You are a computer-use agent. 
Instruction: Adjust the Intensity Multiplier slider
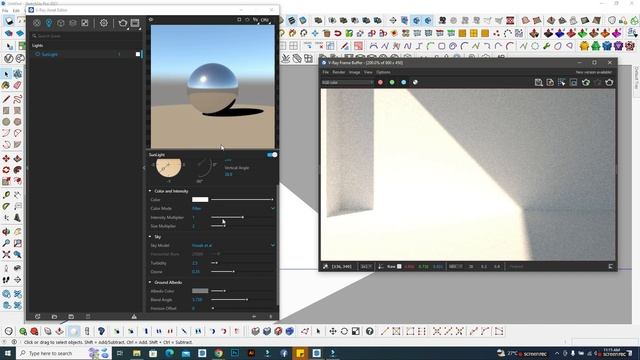pos(242,217)
